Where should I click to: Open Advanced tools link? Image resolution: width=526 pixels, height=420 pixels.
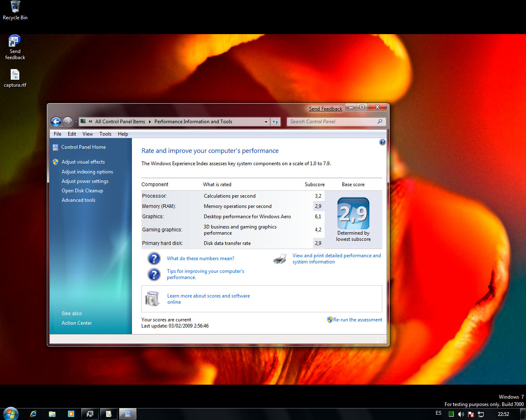78,200
